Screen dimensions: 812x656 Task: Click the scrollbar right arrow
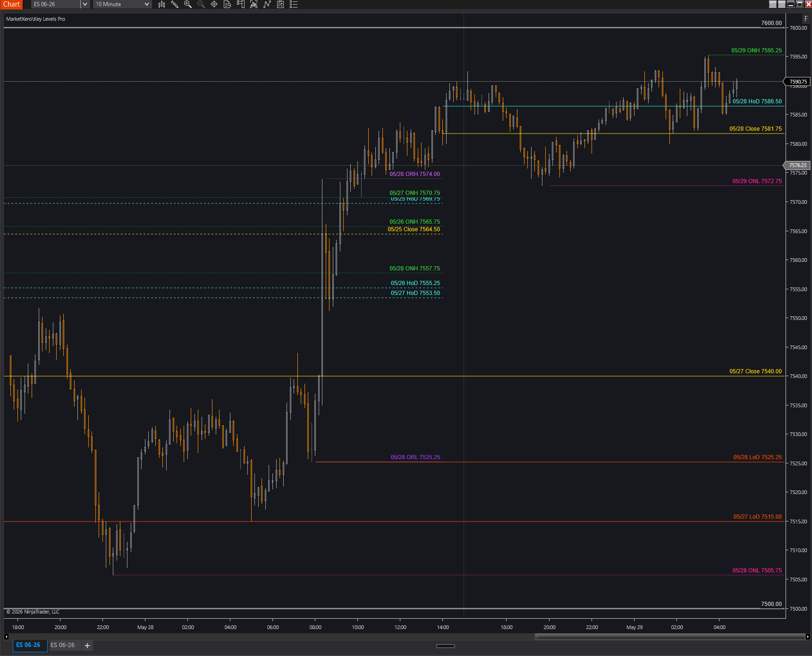pos(808,637)
